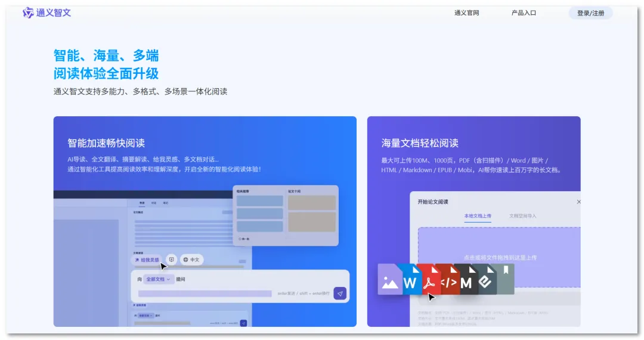Click the top beige card under 论文十问
The height and width of the screenshot is (340, 644).
[312, 202]
